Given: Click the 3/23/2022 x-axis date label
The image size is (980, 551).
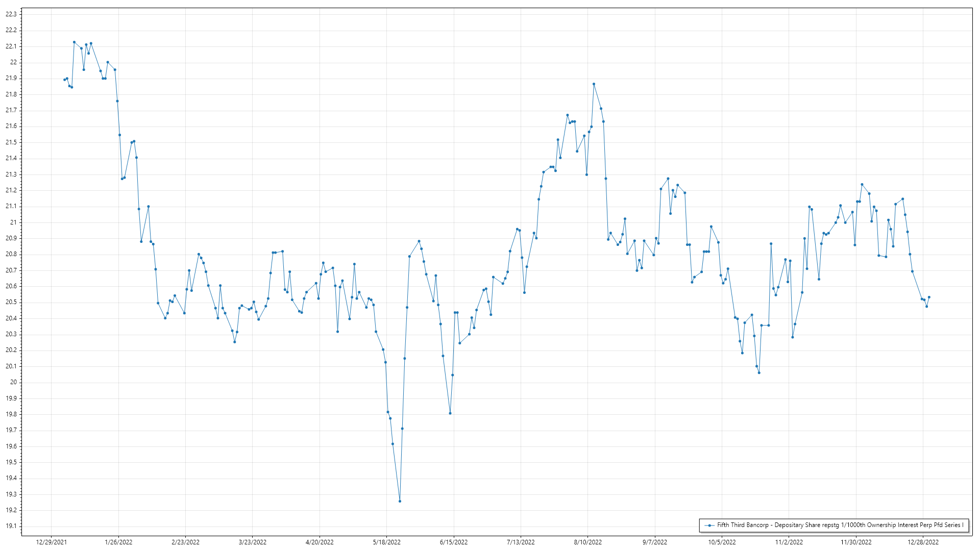Looking at the screenshot, I should [253, 542].
